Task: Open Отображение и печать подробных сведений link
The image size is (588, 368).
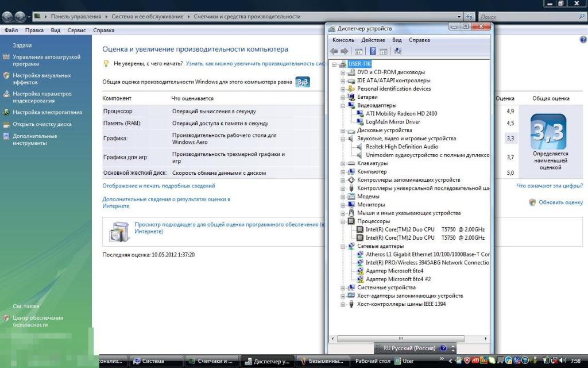Action: (158, 186)
